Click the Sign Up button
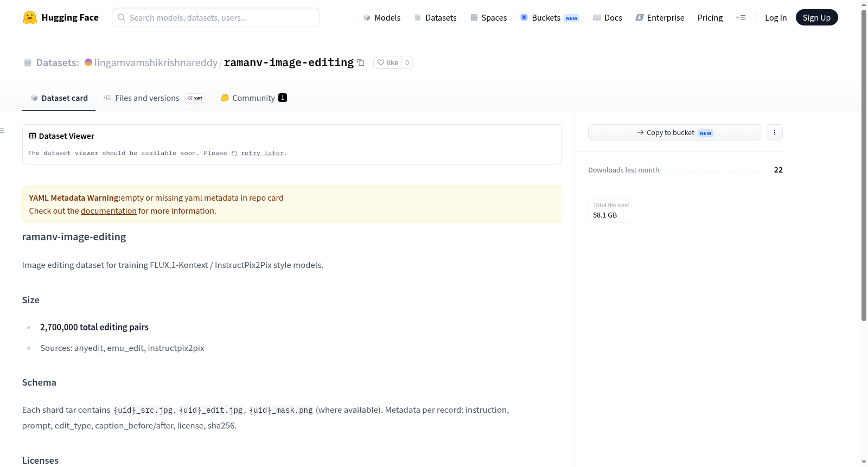This screenshot has height=467, width=868. coord(816,17)
